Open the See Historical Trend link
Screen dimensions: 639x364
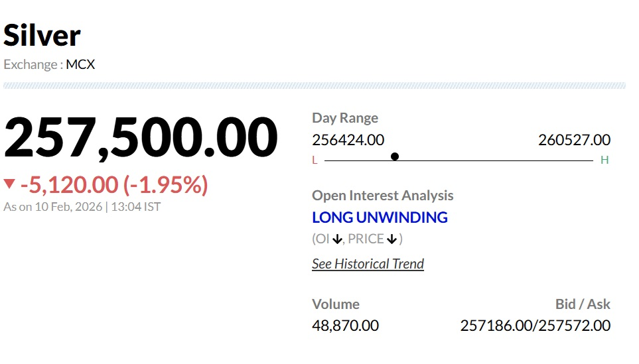point(368,264)
